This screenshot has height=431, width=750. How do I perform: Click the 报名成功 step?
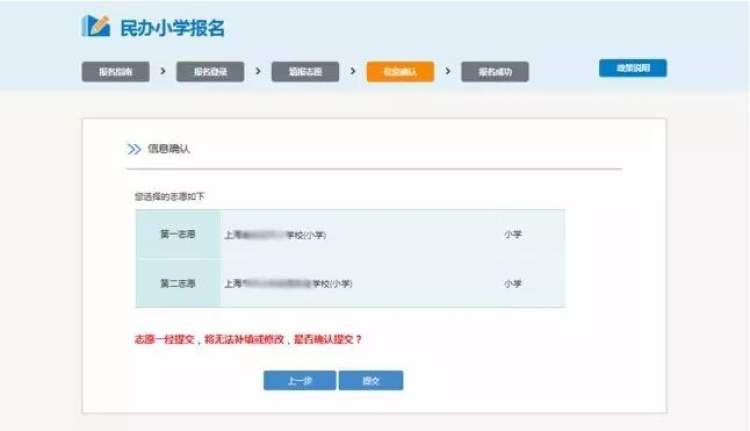tap(495, 72)
